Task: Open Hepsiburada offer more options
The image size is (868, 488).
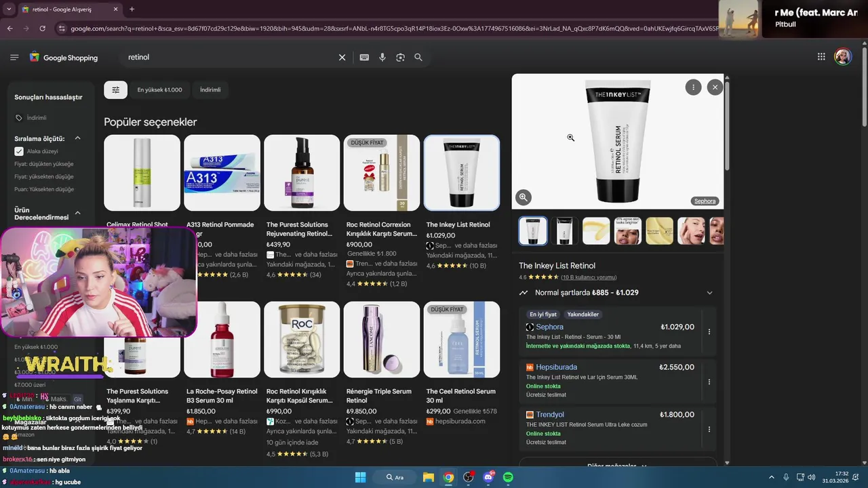Action: (x=709, y=382)
